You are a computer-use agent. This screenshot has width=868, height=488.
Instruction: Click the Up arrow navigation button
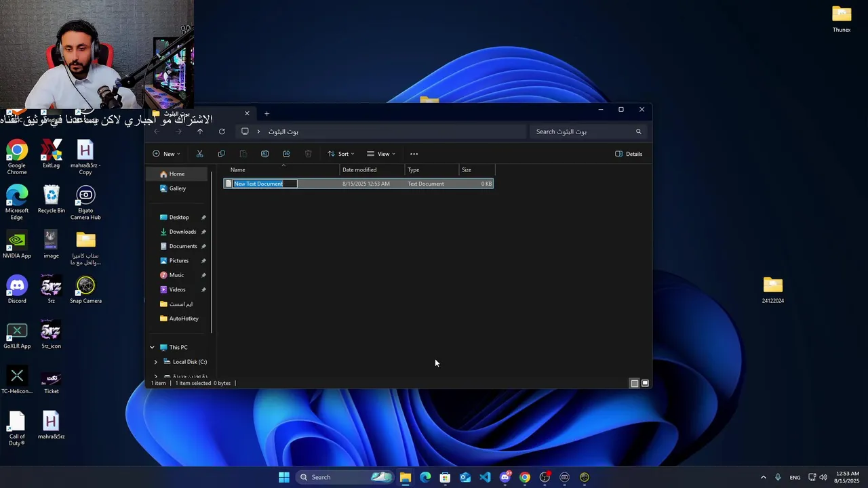(199, 131)
